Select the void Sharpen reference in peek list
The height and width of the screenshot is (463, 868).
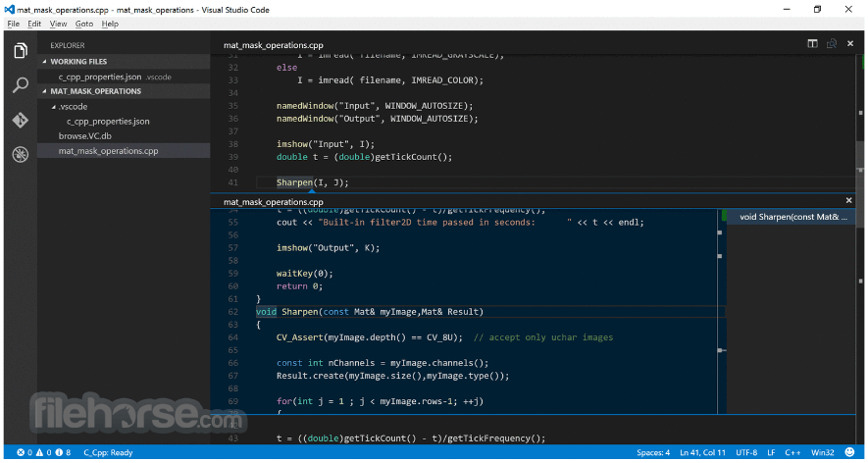pyautogui.click(x=791, y=217)
